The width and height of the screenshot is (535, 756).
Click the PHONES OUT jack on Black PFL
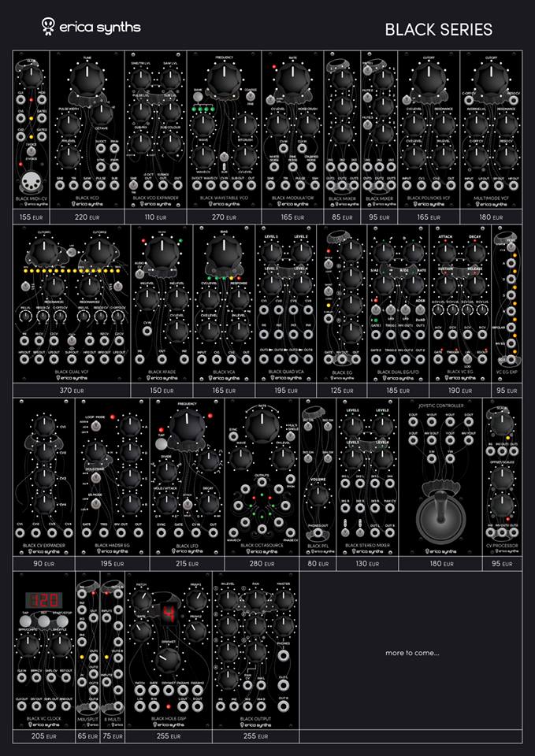[318, 533]
